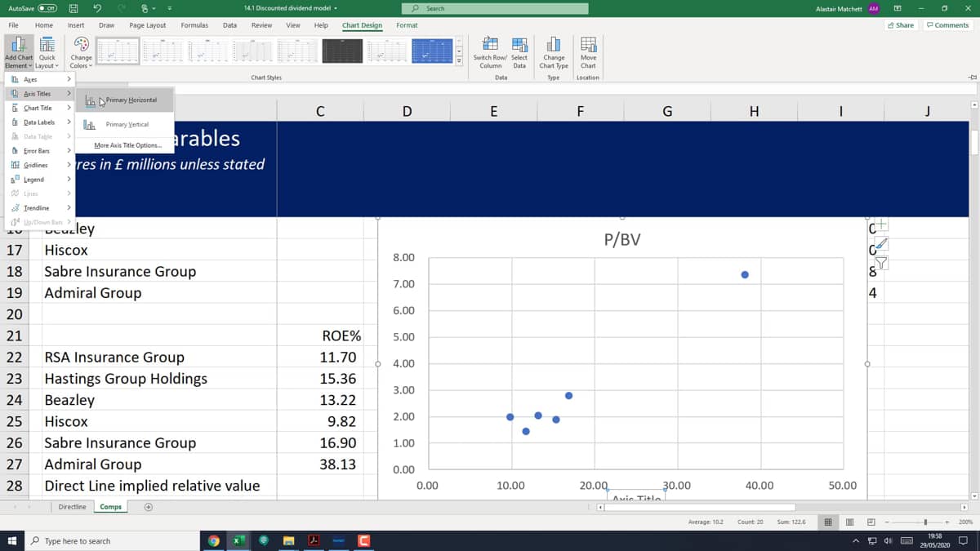This screenshot has height=551, width=980.
Task: Click zoom in plus button
Action: [x=947, y=522]
